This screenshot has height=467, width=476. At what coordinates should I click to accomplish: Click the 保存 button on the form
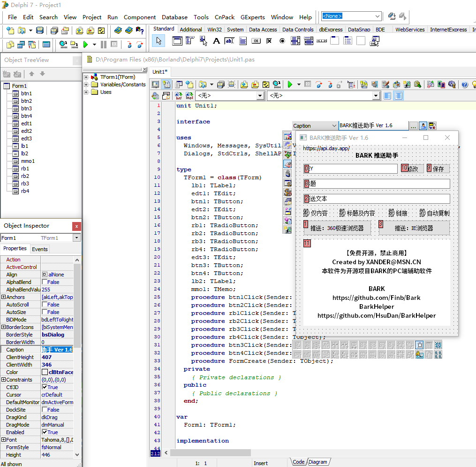click(438, 169)
